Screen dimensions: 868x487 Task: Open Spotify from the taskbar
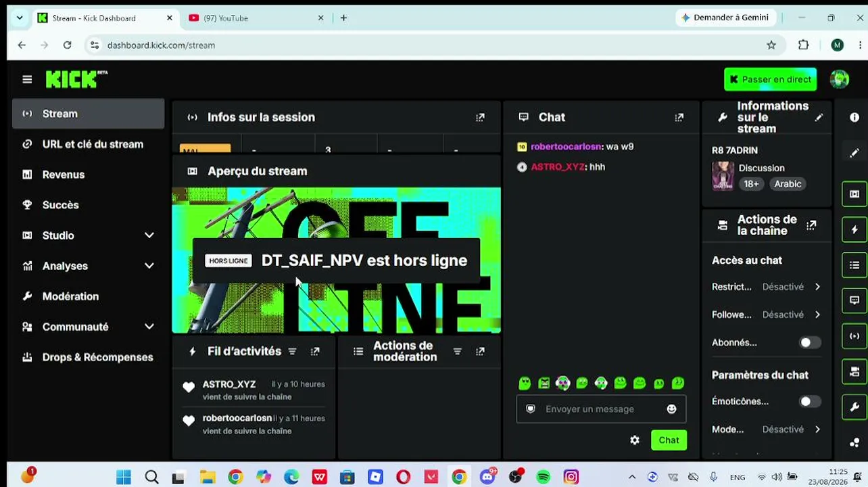point(543,478)
